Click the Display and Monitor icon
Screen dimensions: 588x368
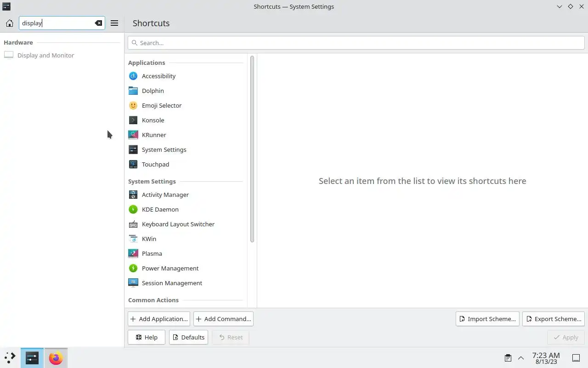click(9, 55)
